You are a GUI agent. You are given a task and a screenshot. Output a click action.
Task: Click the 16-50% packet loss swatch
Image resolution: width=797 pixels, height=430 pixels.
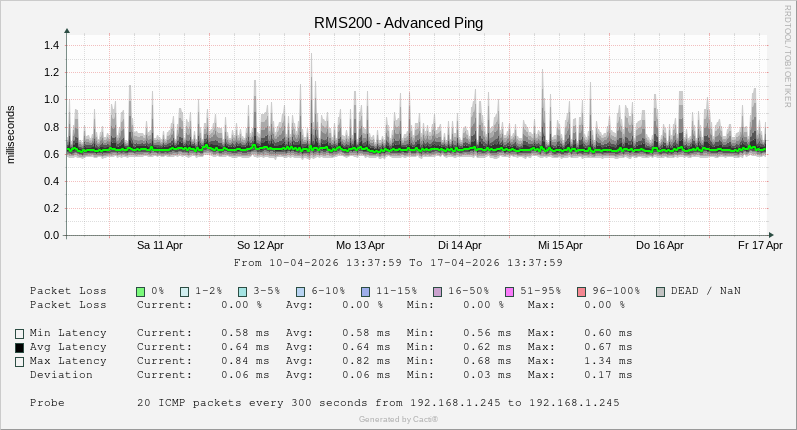437,291
